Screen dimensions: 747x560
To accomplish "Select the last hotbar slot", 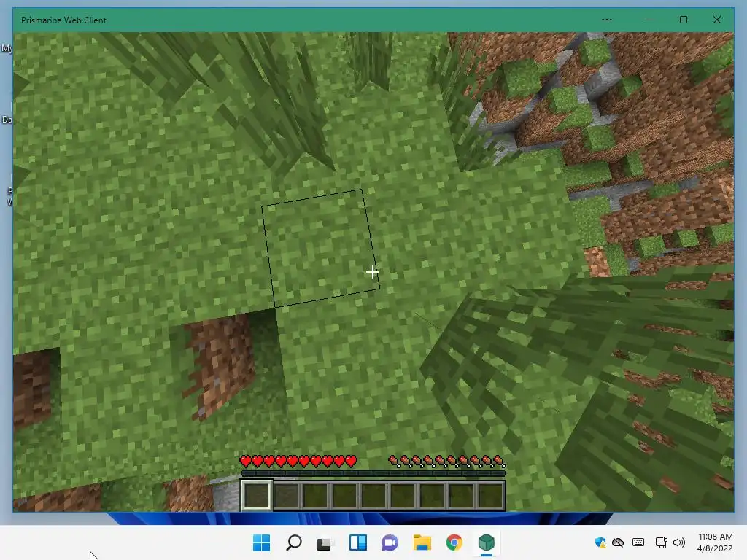I will click(x=489, y=495).
